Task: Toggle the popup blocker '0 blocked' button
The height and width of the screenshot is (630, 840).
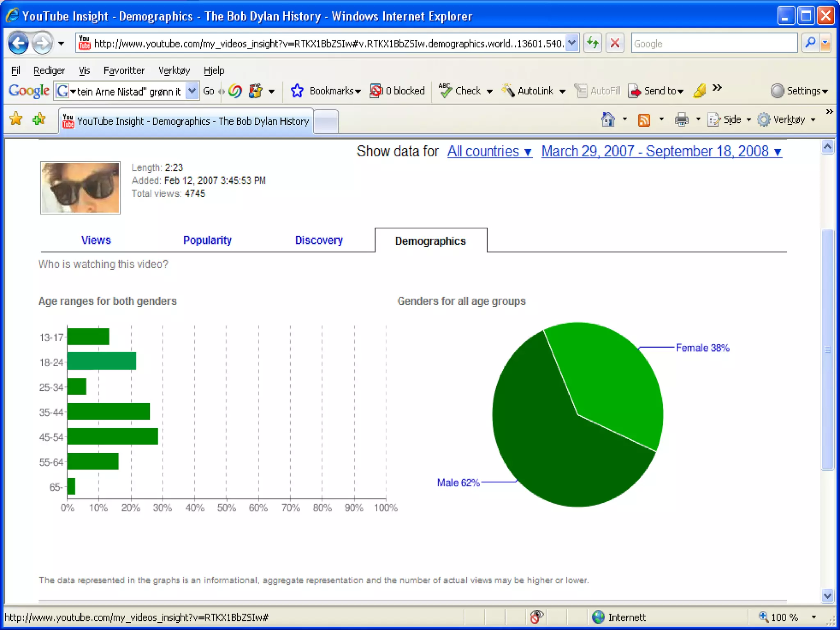Action: (397, 91)
